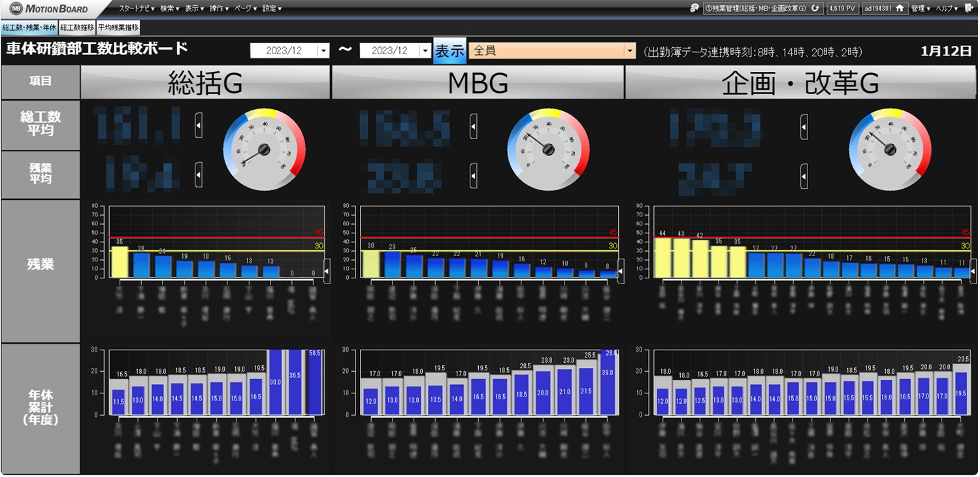The image size is (980, 477).
Task: Click the MotionBoard logo
Action: (50, 8)
